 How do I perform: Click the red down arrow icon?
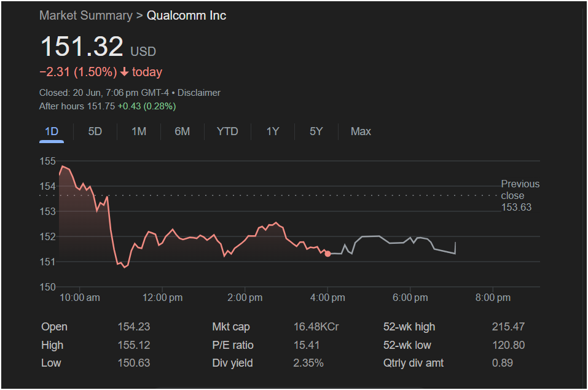tap(125, 72)
